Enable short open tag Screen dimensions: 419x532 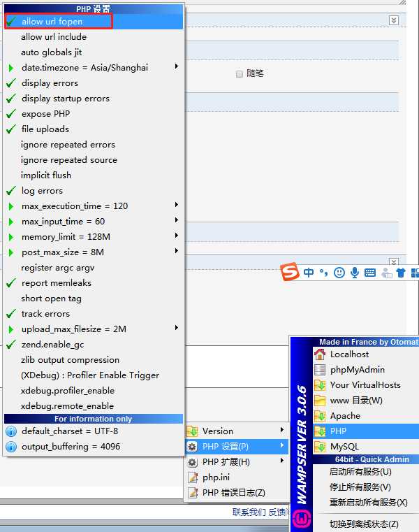pos(94,299)
